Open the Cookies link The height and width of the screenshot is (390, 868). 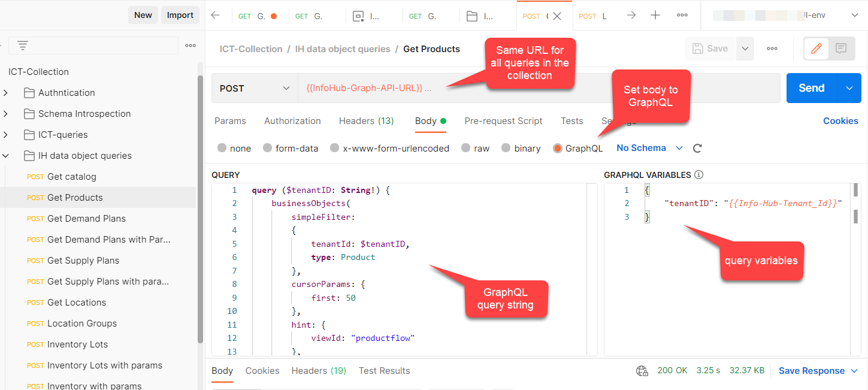pos(840,120)
